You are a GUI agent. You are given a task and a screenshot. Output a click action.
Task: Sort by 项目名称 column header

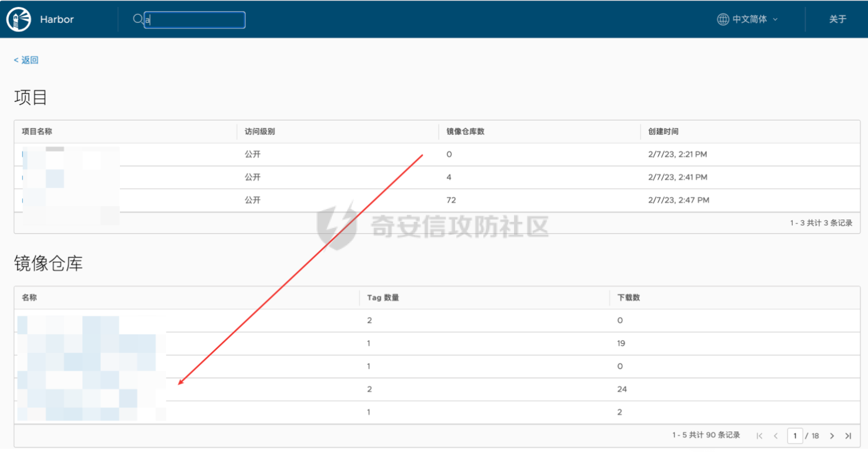tap(37, 131)
